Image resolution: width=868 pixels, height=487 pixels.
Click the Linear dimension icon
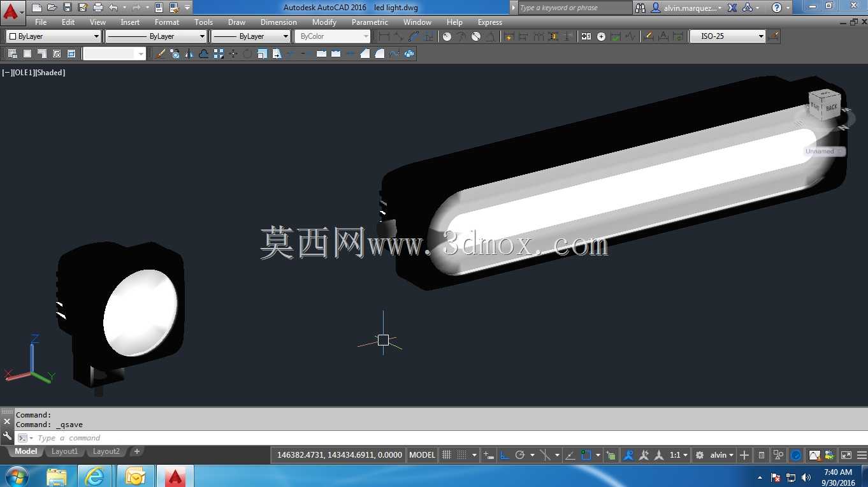pos(384,36)
